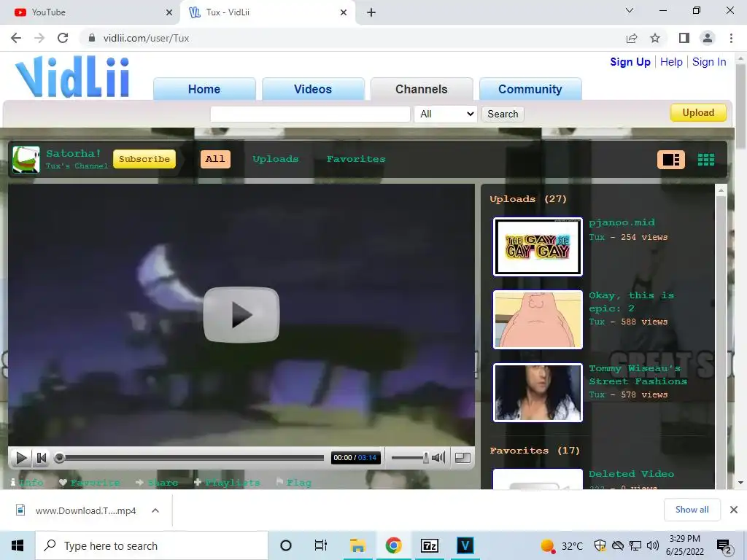Image resolution: width=747 pixels, height=560 pixels.
Task: Open the Okay, this is epic: 2 thumbnail
Action: (538, 319)
